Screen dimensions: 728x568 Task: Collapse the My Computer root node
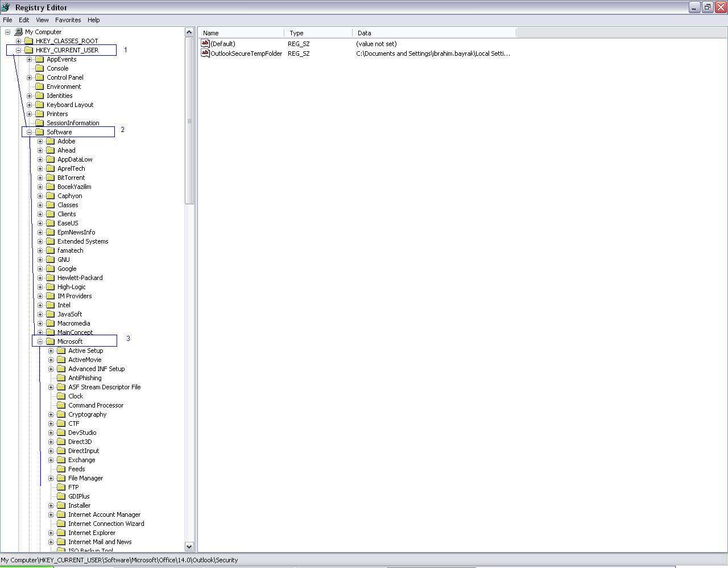coord(7,32)
